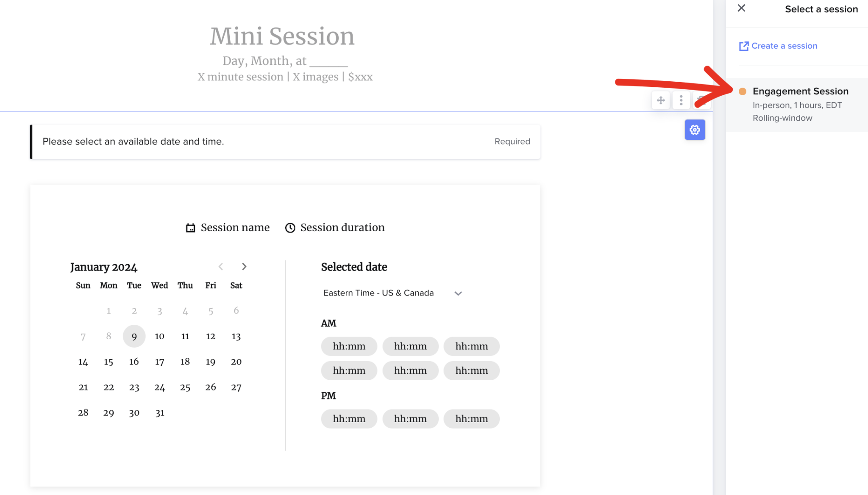Select the Engagement Session entry
Screen dimensions: 868x495
coord(797,105)
